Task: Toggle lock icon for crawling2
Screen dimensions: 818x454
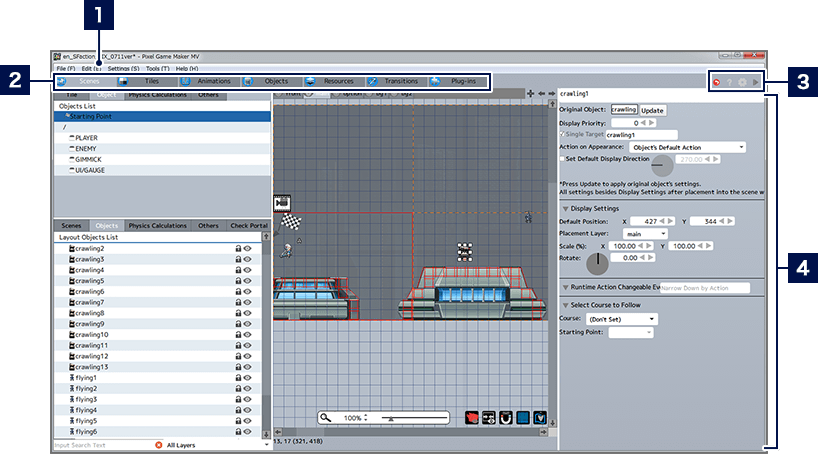Action: pos(238,248)
